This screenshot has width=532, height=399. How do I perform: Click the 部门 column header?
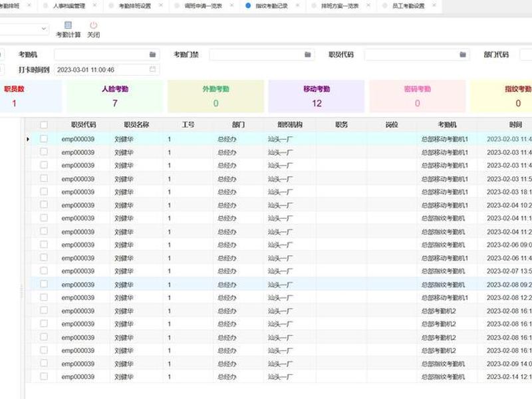click(x=238, y=125)
